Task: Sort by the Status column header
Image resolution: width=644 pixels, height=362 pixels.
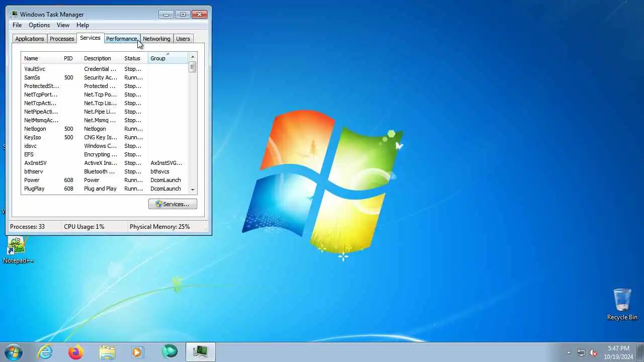Action: point(134,58)
